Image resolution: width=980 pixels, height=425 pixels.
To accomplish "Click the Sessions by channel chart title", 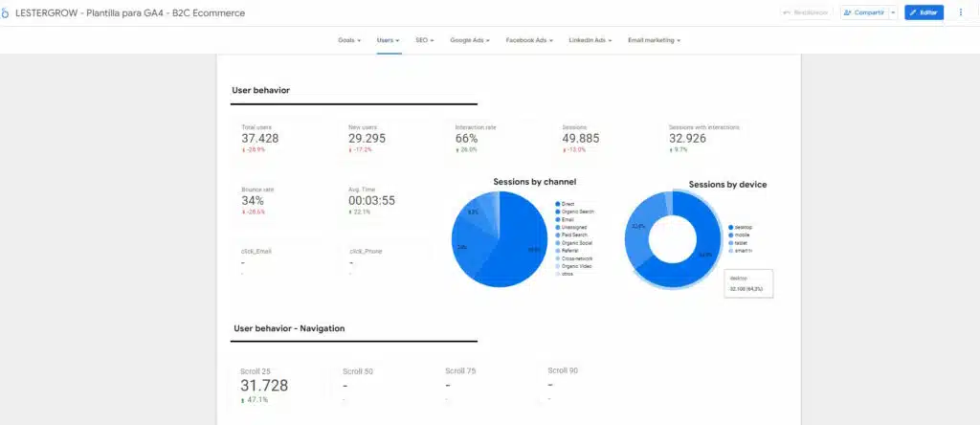I will coord(534,182).
